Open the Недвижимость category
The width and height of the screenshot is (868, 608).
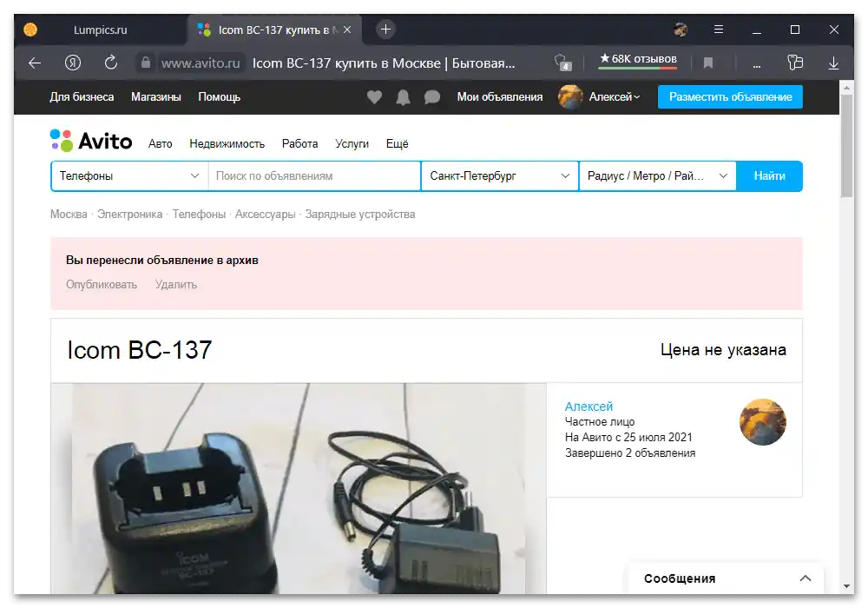(227, 144)
